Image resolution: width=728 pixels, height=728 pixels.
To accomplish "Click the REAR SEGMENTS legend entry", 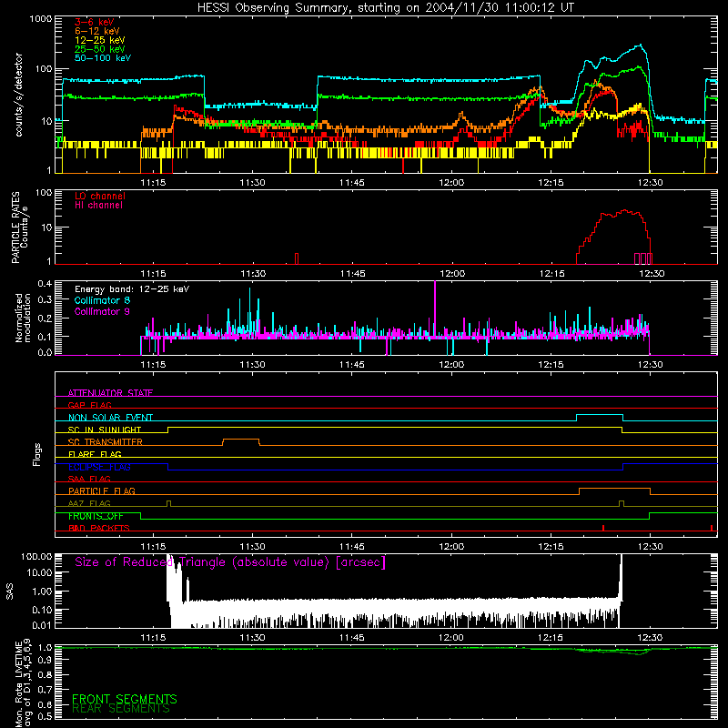I will (x=121, y=708).
